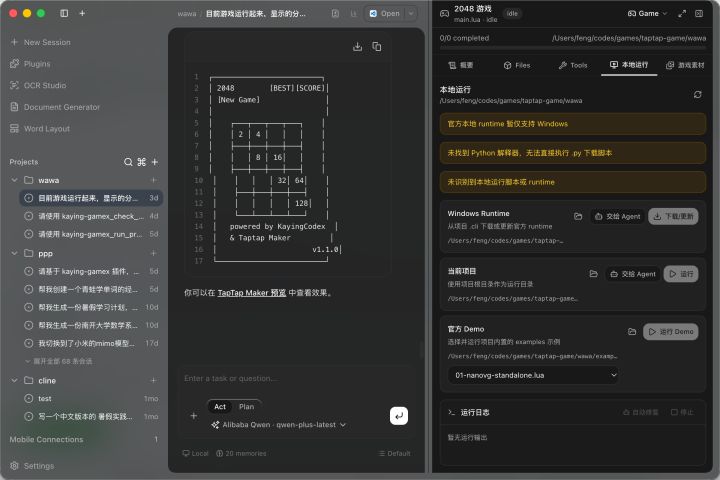720x480 pixels.
Task: Expand all 68 sessions under ppp
Action: pos(58,361)
